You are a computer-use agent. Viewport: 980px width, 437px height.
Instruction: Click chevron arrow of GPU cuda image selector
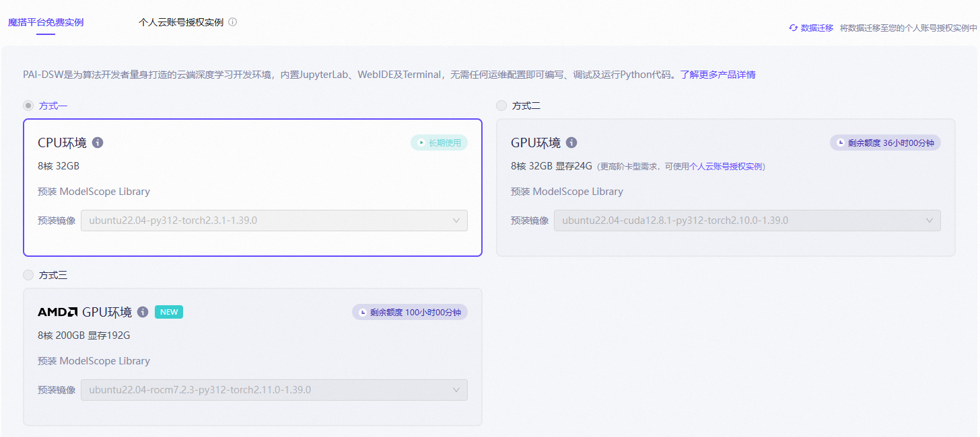929,221
